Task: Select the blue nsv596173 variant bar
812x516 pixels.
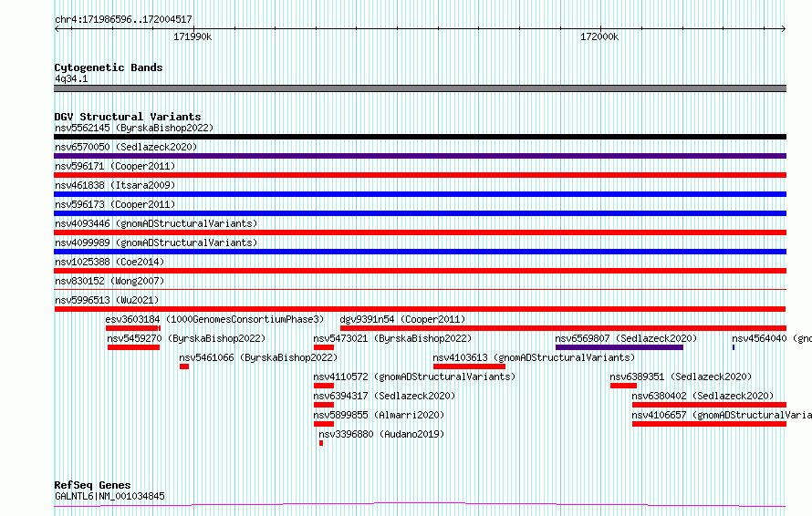Action: click(x=420, y=213)
